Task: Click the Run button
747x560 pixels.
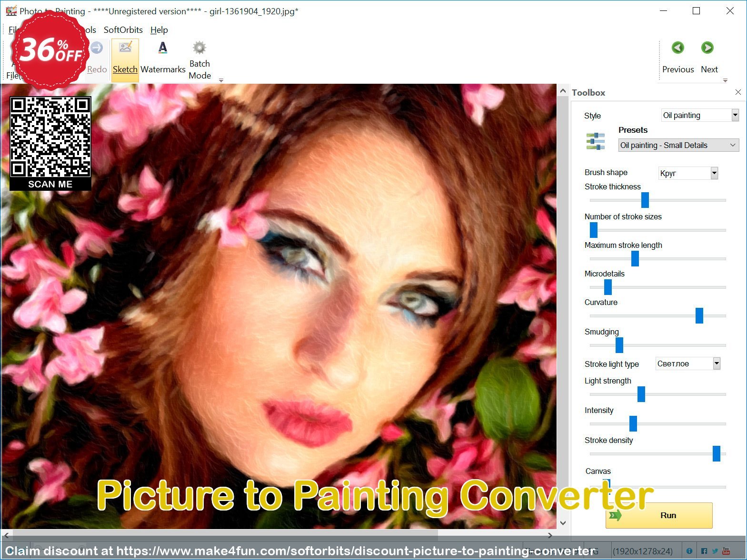Action: click(659, 515)
